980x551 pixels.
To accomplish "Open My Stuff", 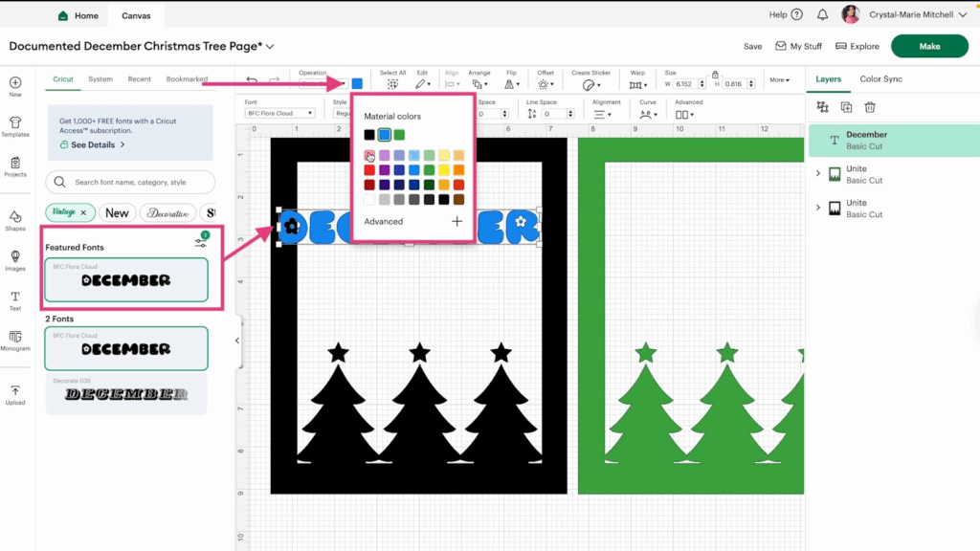I will [x=799, y=46].
